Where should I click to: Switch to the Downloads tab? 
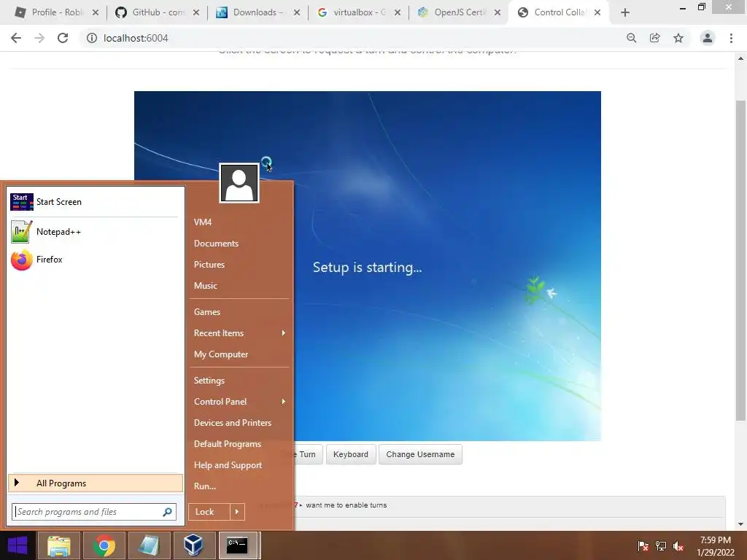(258, 12)
